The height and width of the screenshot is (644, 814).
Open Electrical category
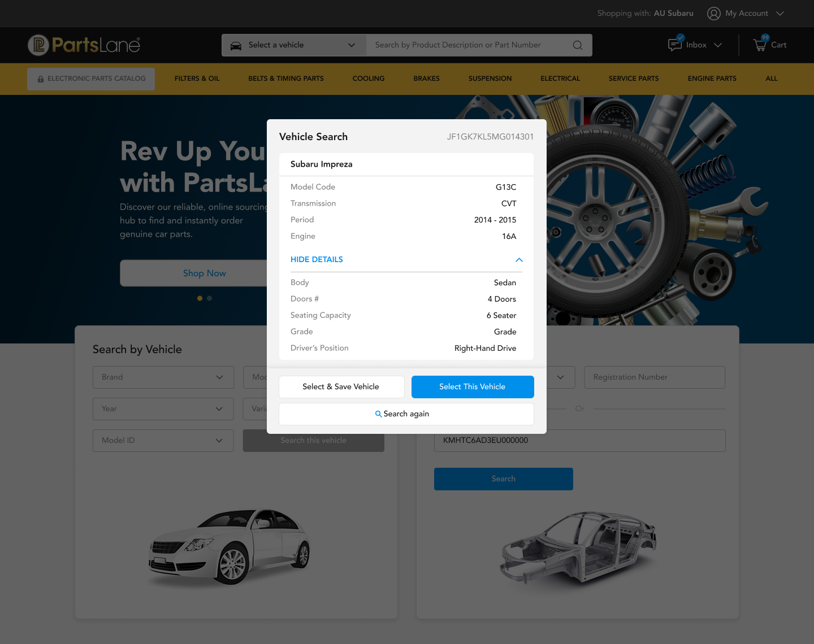560,79
